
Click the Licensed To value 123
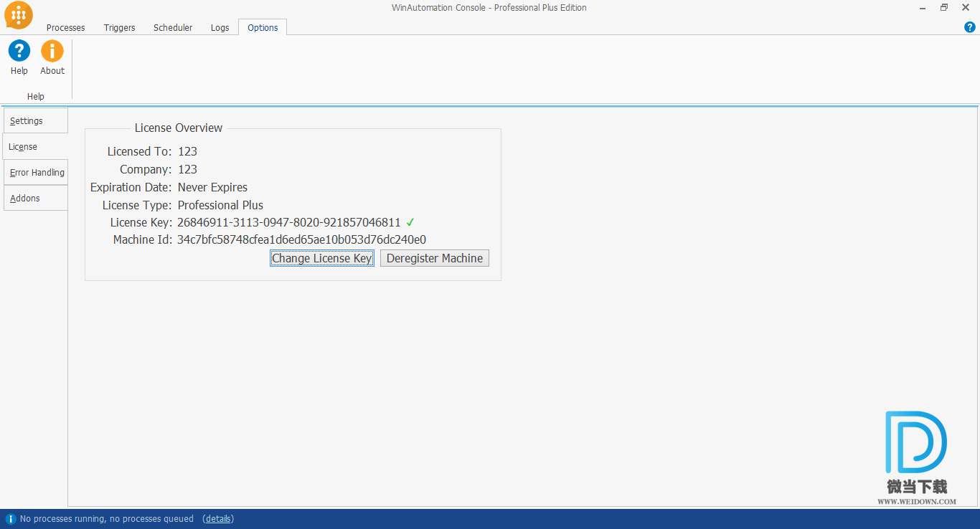click(x=187, y=151)
